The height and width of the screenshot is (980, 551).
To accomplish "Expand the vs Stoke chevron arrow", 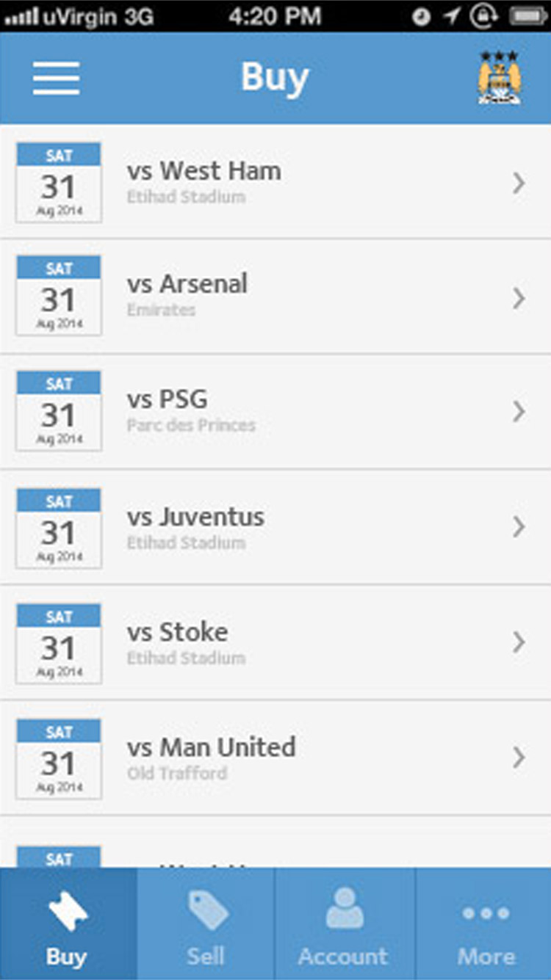I will pyautogui.click(x=519, y=642).
